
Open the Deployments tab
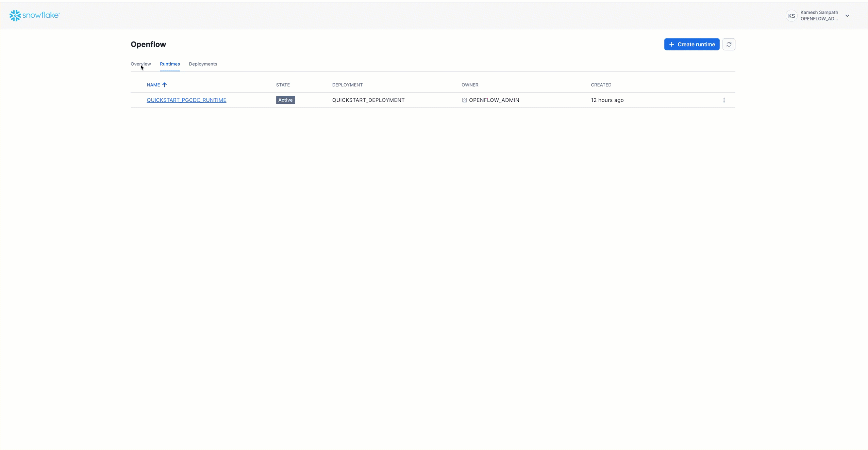[x=203, y=64]
